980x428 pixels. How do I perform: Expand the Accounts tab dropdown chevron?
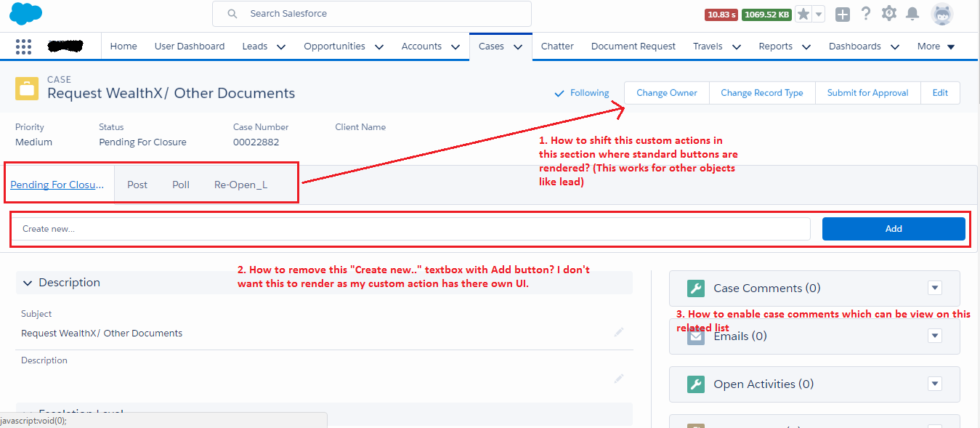point(455,47)
